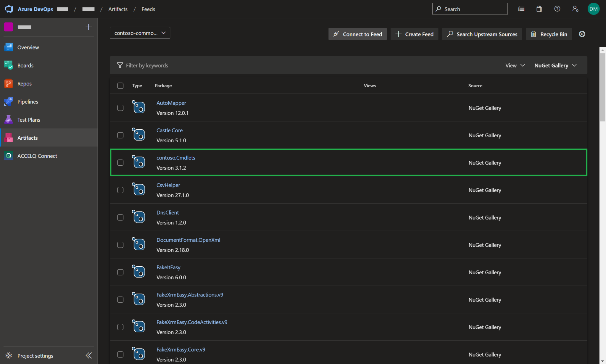Screen dimensions: 606x364
Task: Click the plus icon beside project name
Action: pos(88,27)
